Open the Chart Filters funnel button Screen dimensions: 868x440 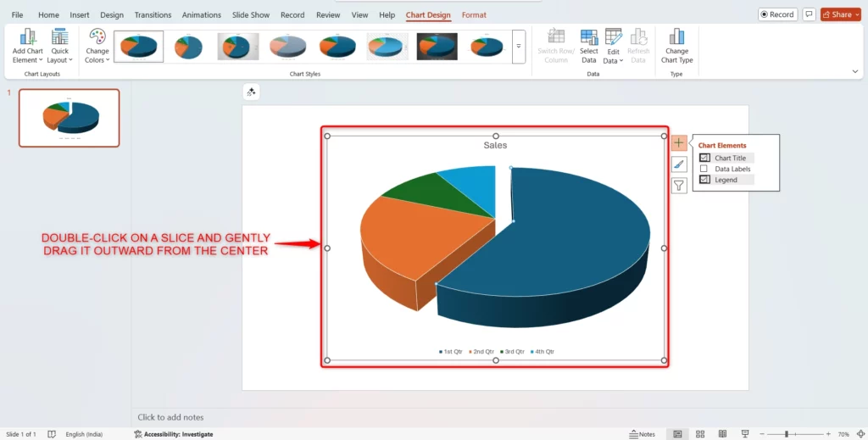(679, 186)
